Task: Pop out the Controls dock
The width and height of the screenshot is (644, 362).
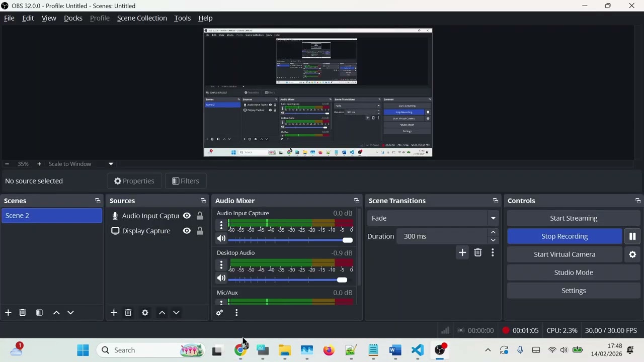Action: tap(638, 201)
